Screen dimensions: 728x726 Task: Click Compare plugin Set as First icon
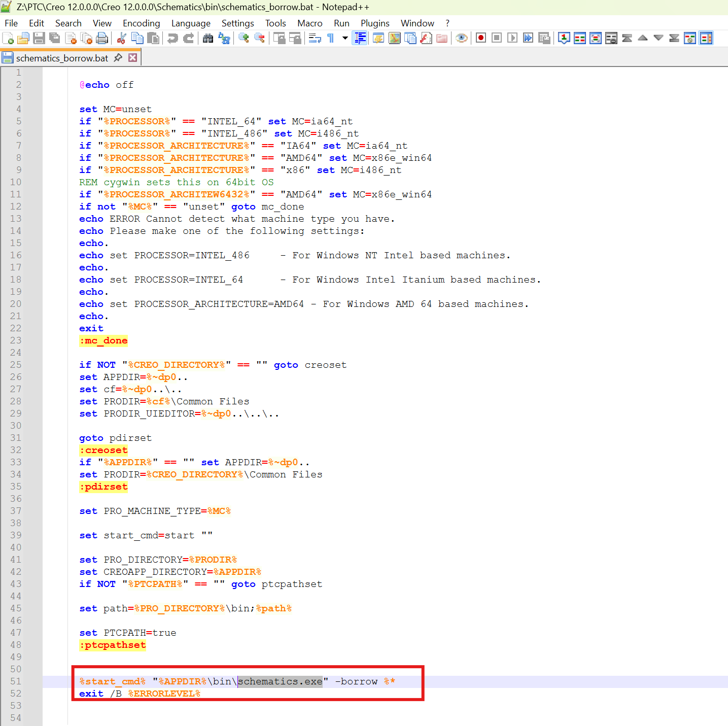point(564,38)
